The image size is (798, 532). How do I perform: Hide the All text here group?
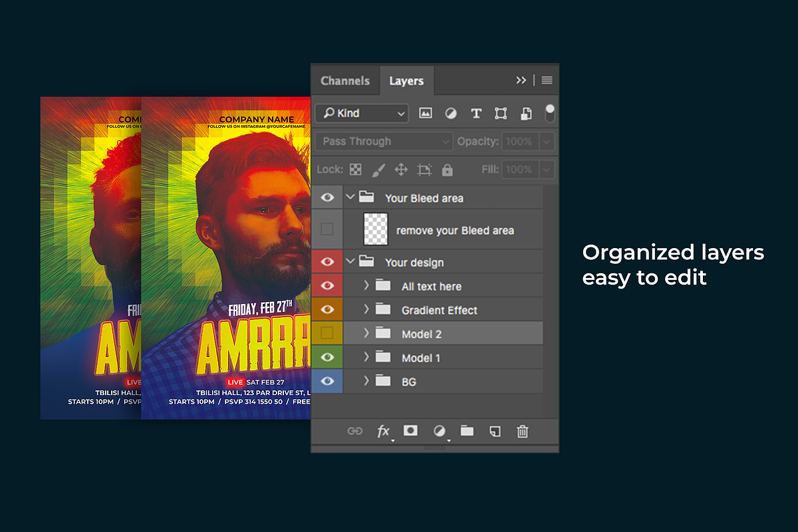[327, 286]
